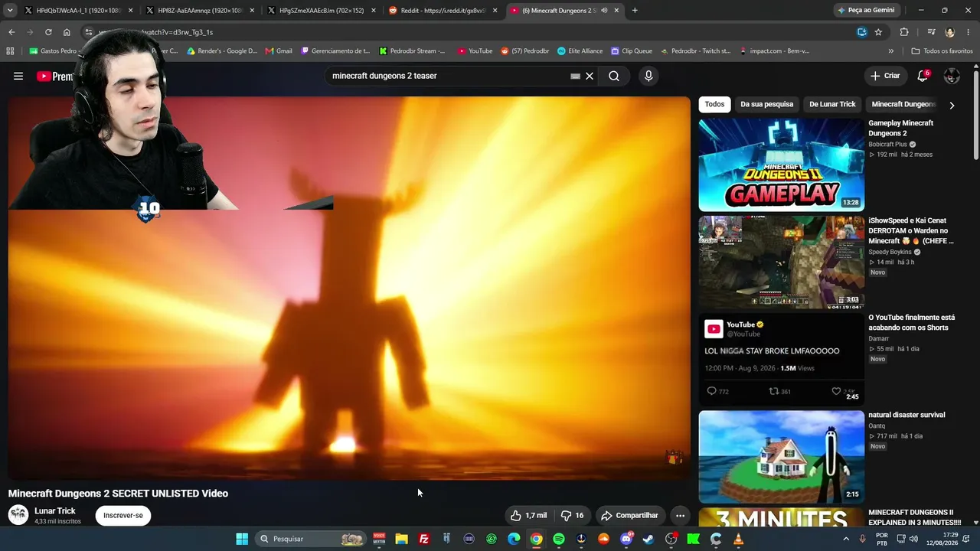Dislike the video with thumbs down
Image resolution: width=980 pixels, height=551 pixels.
pos(572,516)
